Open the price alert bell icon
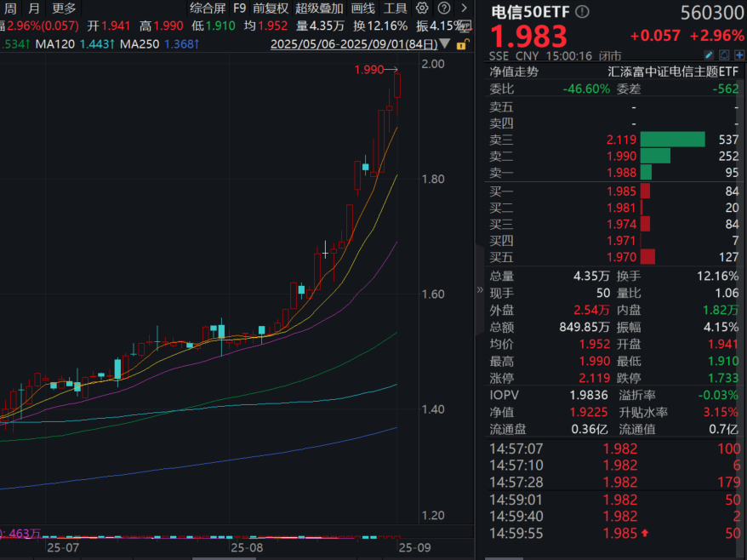747x560 pixels. [x=722, y=55]
